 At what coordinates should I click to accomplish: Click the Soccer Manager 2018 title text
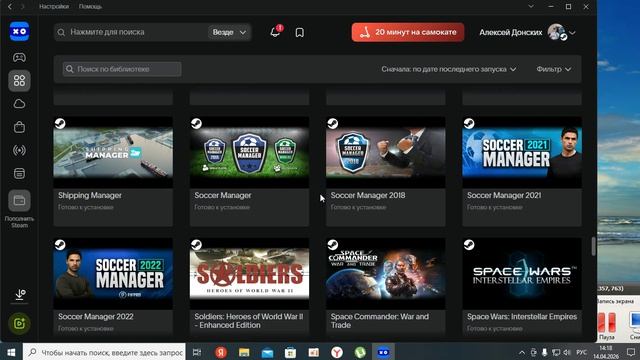368,196
